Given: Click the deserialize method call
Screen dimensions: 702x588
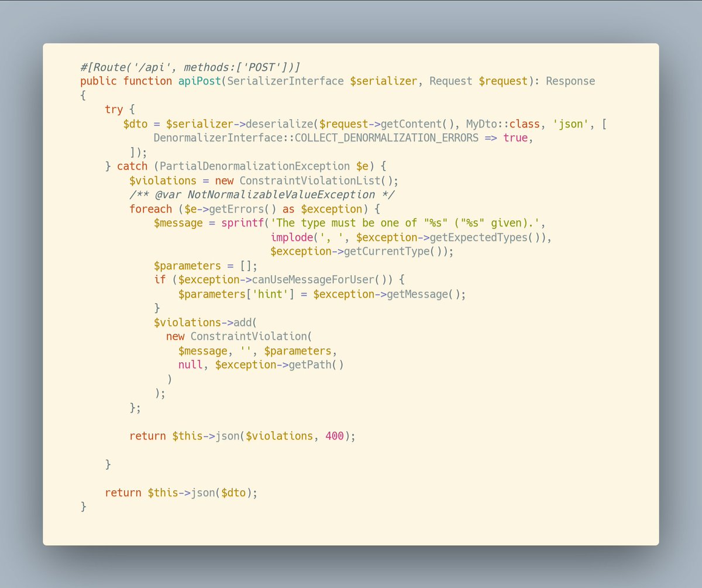Looking at the screenshot, I should point(280,123).
